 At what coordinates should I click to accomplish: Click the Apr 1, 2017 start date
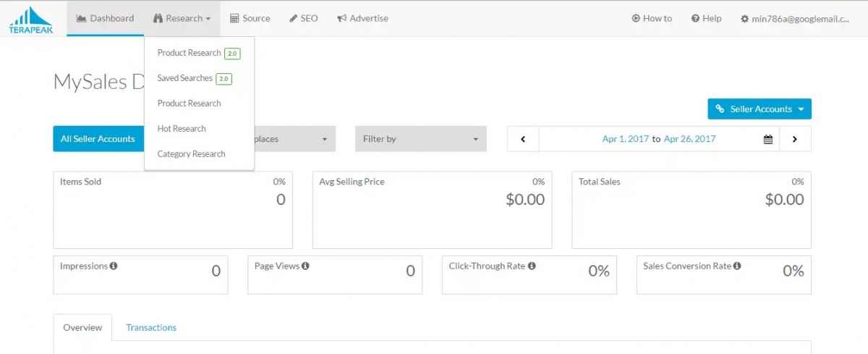pyautogui.click(x=625, y=139)
